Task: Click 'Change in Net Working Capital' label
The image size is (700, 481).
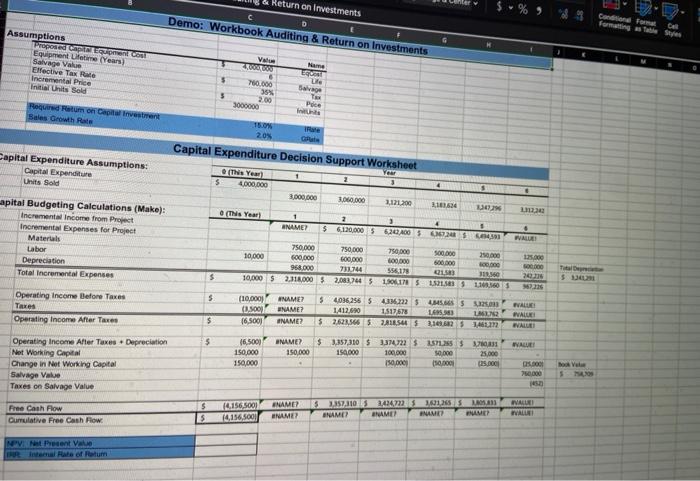Action: click(63, 364)
